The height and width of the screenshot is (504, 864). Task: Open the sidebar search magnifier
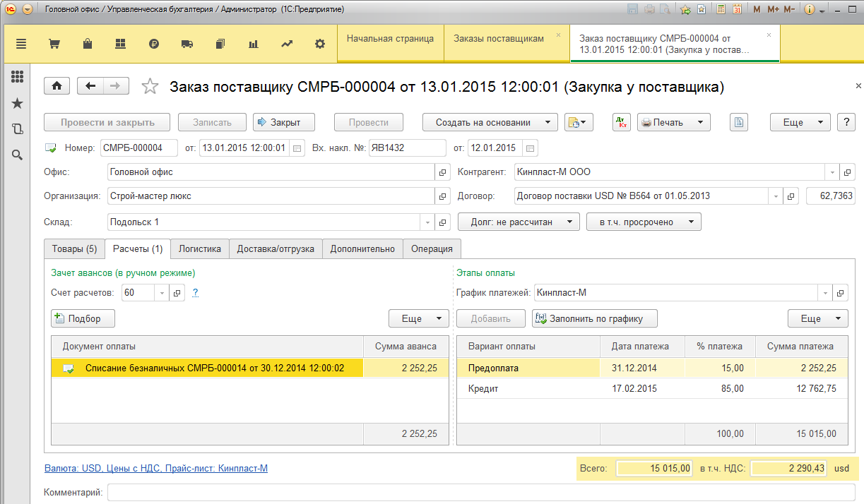click(18, 155)
